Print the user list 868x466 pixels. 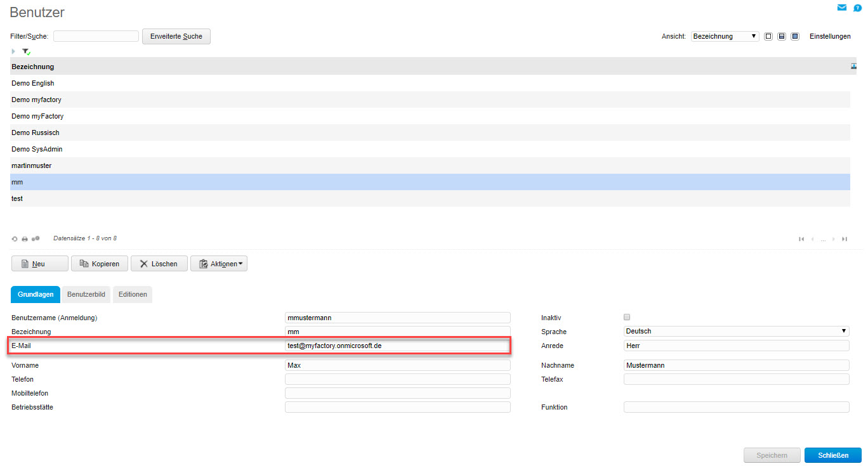[x=25, y=239]
